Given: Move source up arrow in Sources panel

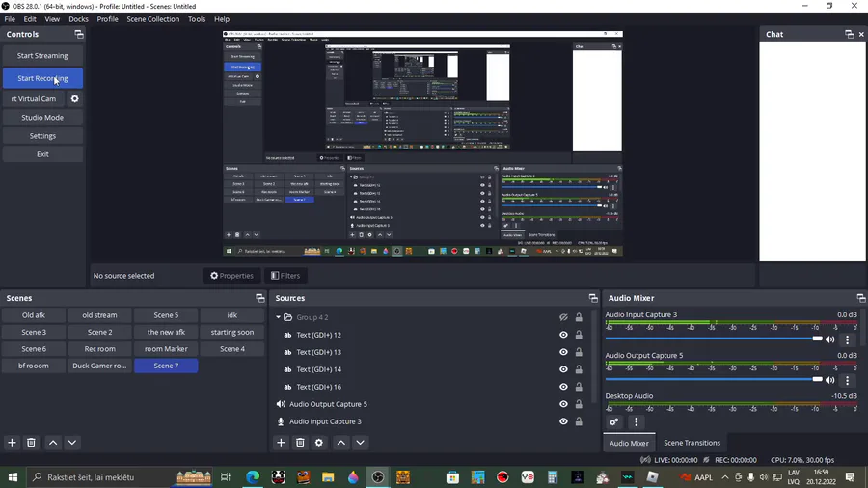Looking at the screenshot, I should (x=341, y=443).
